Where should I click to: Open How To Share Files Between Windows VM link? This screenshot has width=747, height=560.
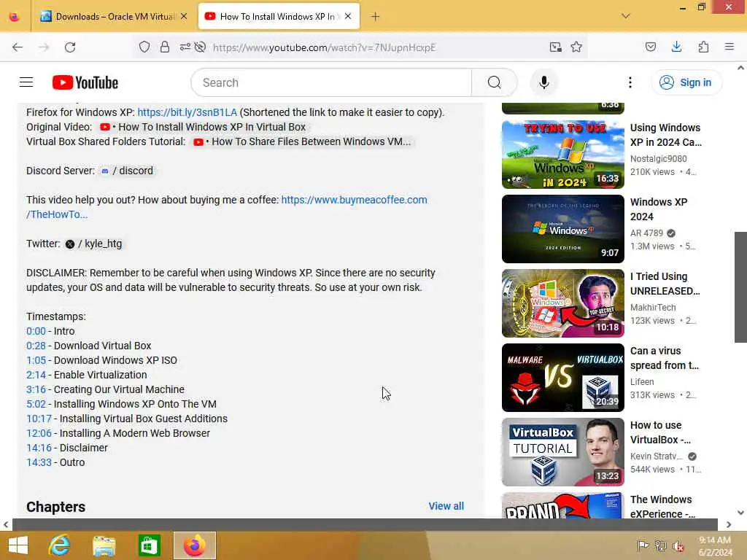tap(302, 142)
